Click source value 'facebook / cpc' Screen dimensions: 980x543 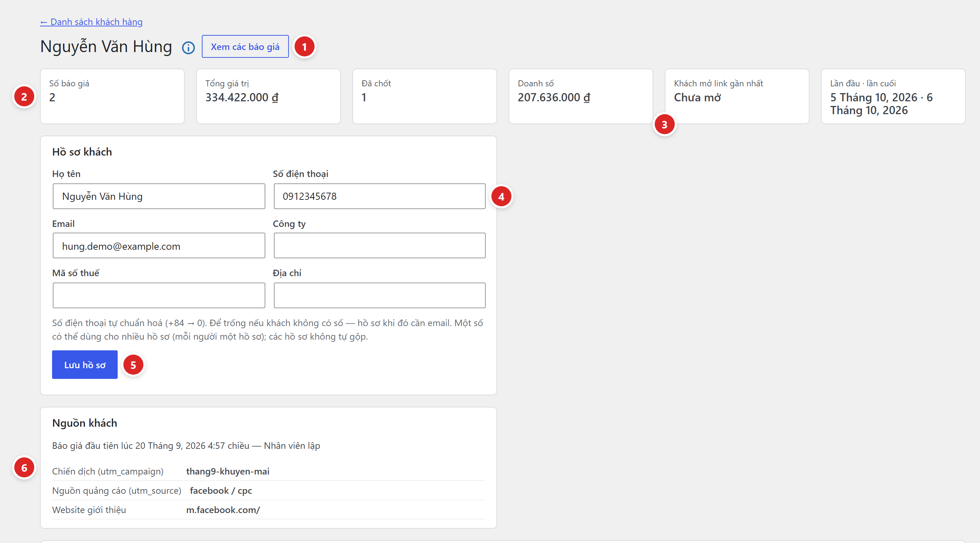[221, 491]
